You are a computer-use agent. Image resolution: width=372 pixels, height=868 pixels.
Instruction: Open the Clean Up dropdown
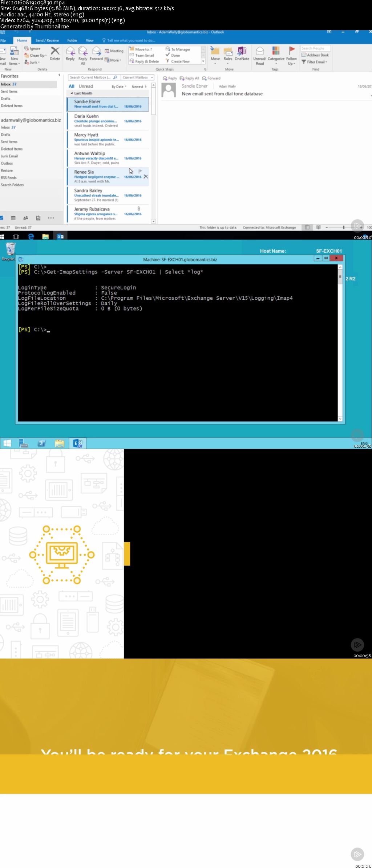pos(36,55)
